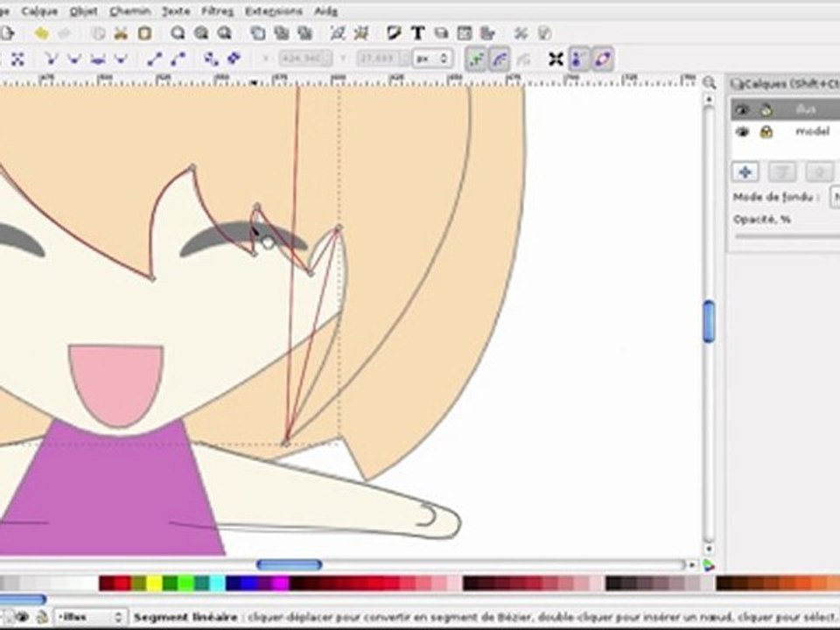Open the Fill and Stroke dialog icon
Viewport: 840px width, 630px height.
[394, 34]
